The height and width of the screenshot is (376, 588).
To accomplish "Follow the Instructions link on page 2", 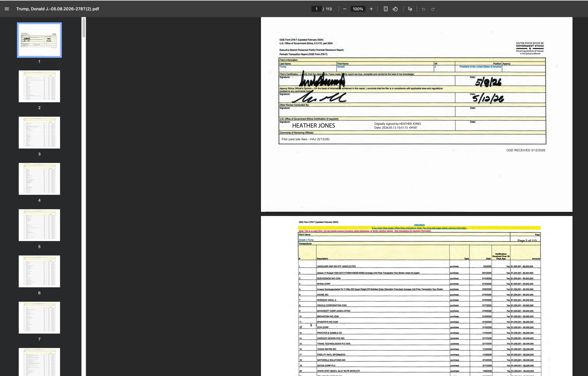I will click(x=419, y=225).
